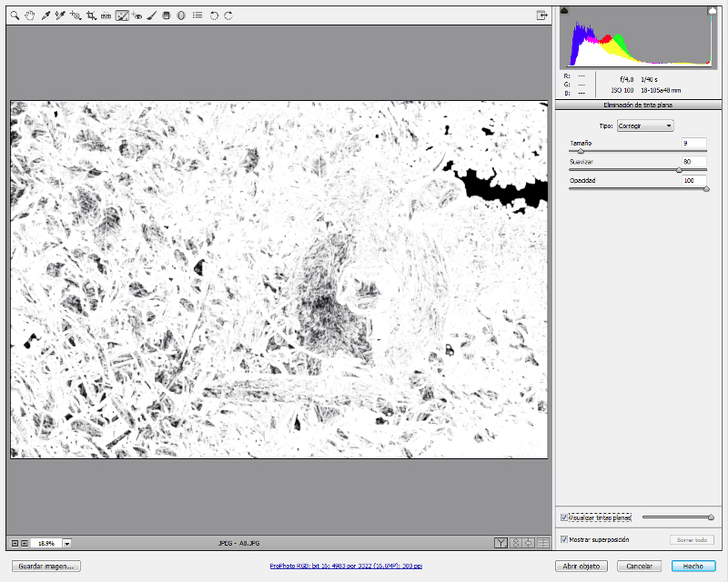This screenshot has width=728, height=582.
Task: Select the Targeted Adjustment tool
Action: [76, 15]
